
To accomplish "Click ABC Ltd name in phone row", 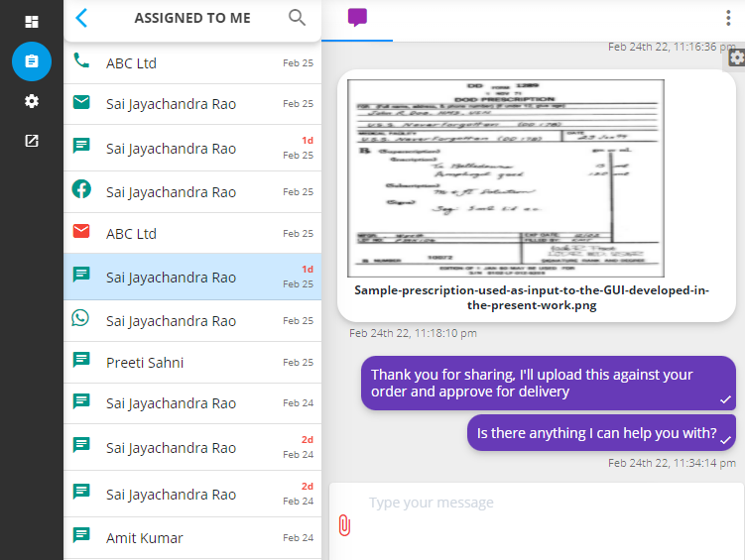I will tap(131, 63).
